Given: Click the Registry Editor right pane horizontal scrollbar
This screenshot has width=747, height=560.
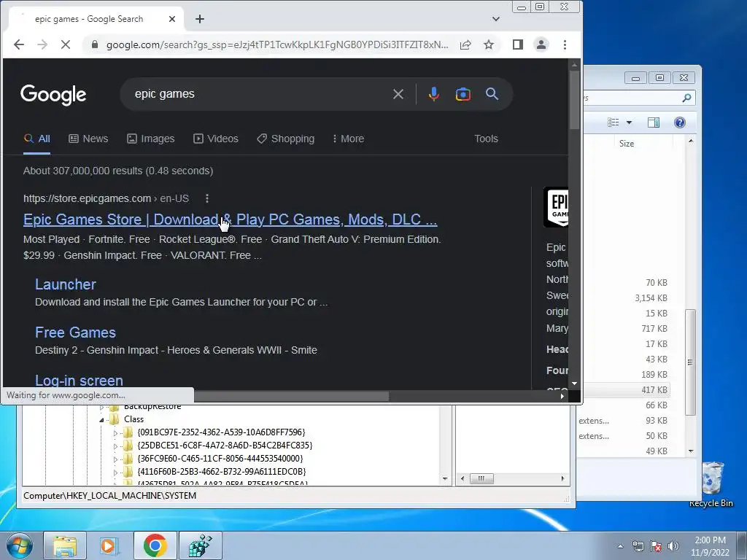Looking at the screenshot, I should click(x=481, y=478).
